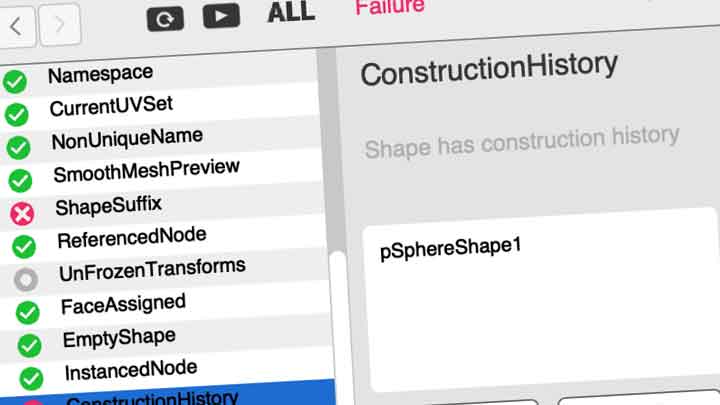Screen dimensions: 720x405
Task: Select the NonUniqueName check
Action: (127, 138)
